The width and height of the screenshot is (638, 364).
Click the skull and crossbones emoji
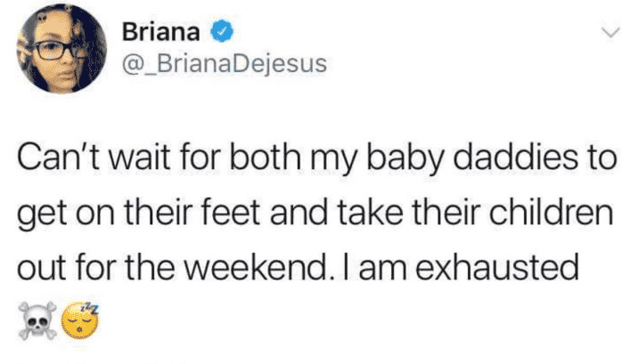pos(37,320)
